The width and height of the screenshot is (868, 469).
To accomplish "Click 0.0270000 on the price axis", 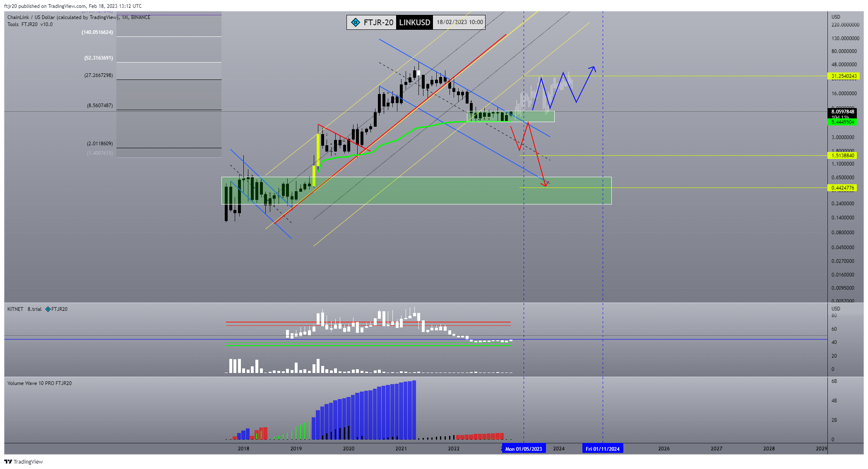I will pos(843,261).
